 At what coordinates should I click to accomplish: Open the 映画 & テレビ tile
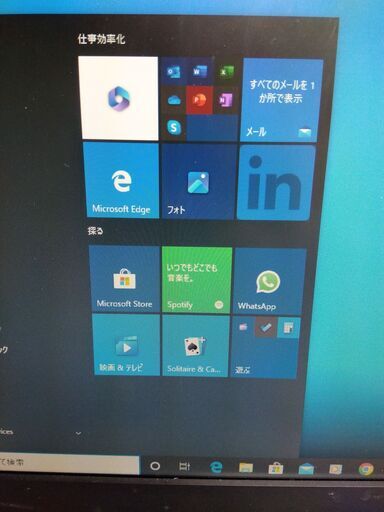point(126,345)
